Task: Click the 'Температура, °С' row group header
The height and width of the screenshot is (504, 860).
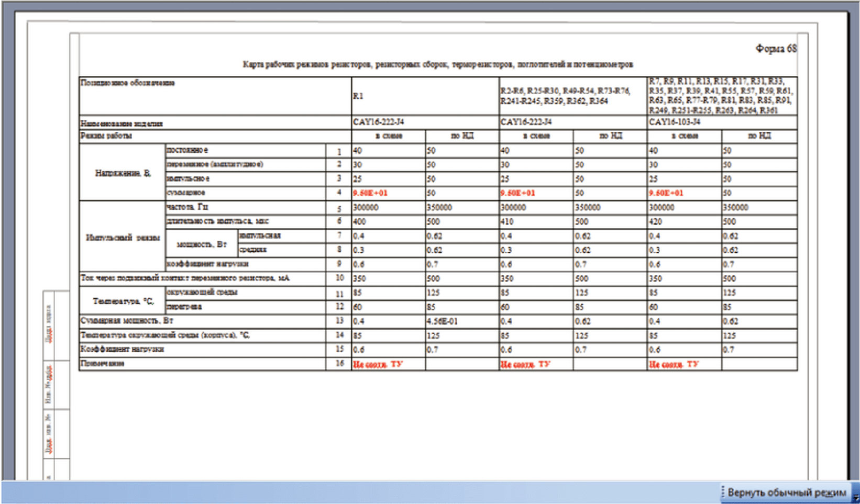Action: (x=123, y=301)
